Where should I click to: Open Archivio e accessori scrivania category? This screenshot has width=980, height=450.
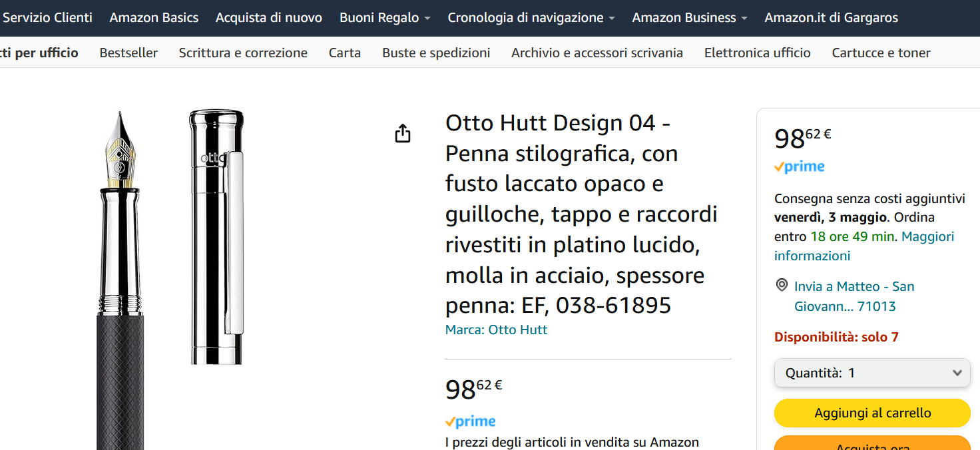(597, 53)
